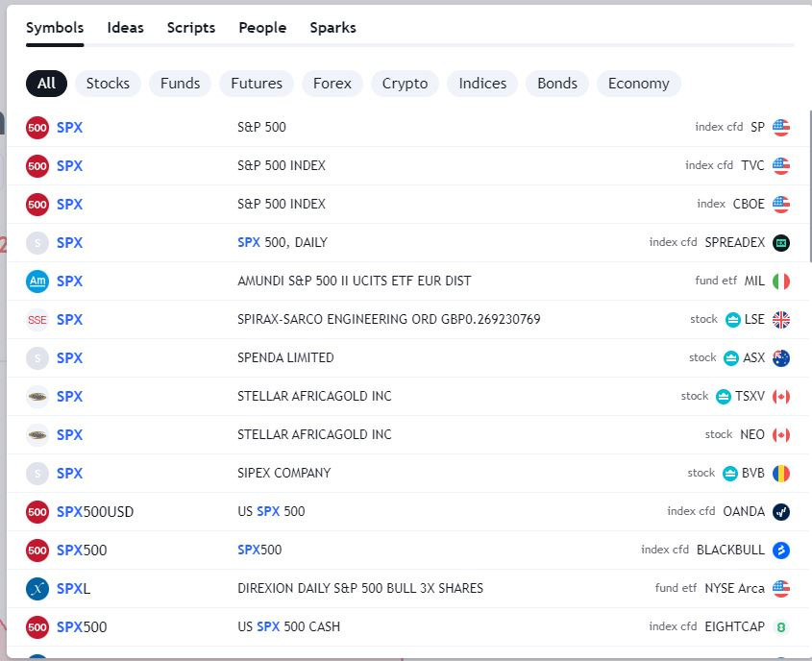The image size is (812, 661).
Task: Open the SPXL ticker link
Action: pos(73,589)
